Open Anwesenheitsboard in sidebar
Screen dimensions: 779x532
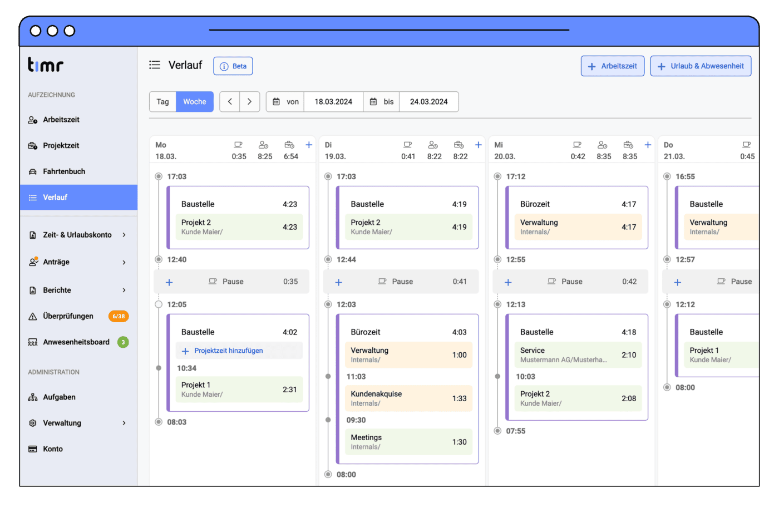pyautogui.click(x=78, y=342)
